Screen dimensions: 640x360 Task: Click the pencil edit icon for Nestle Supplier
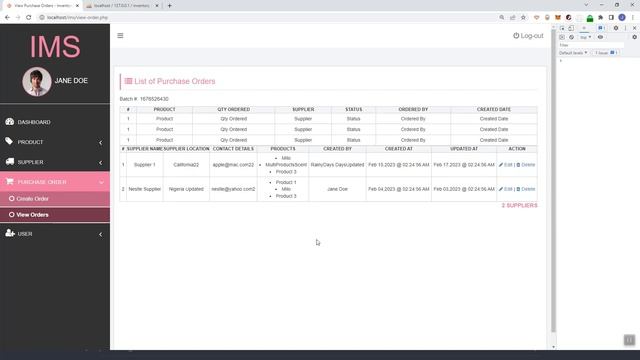(x=501, y=189)
